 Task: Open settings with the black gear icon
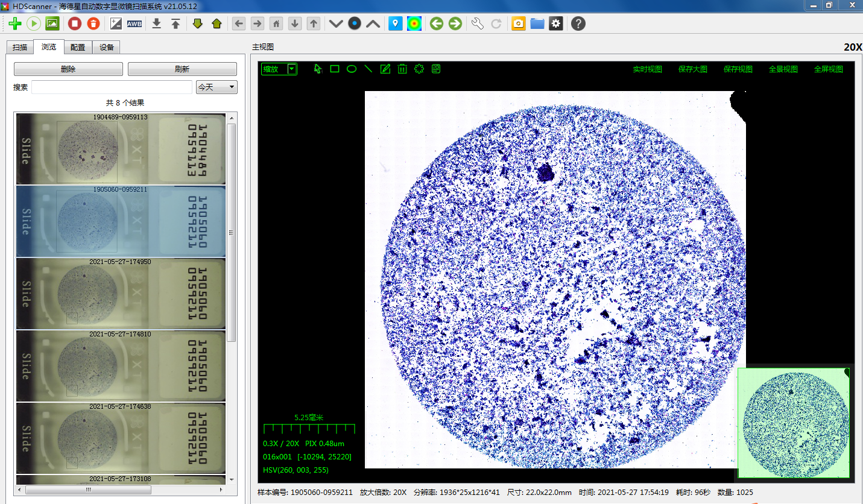click(556, 24)
